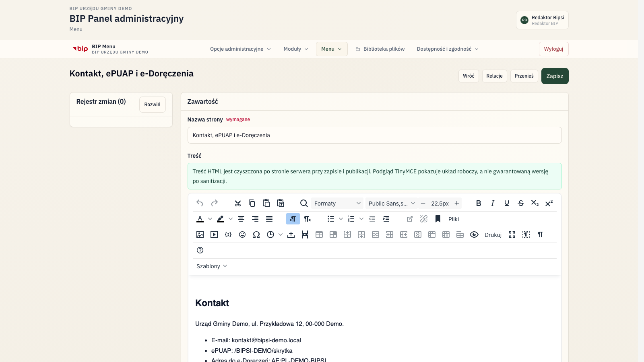Open the Public Sans font family dropdown
Image resolution: width=644 pixels, height=362 pixels.
pyautogui.click(x=391, y=203)
